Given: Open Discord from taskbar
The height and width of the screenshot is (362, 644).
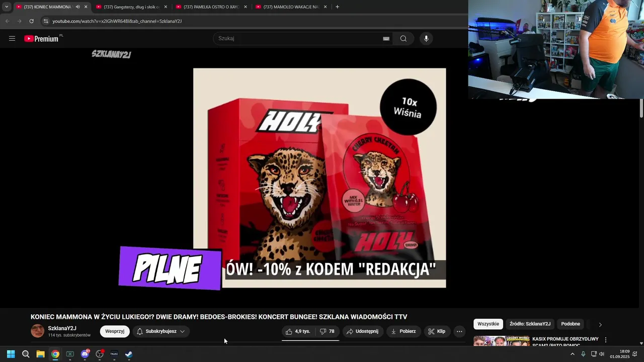Looking at the screenshot, I should (x=85, y=354).
